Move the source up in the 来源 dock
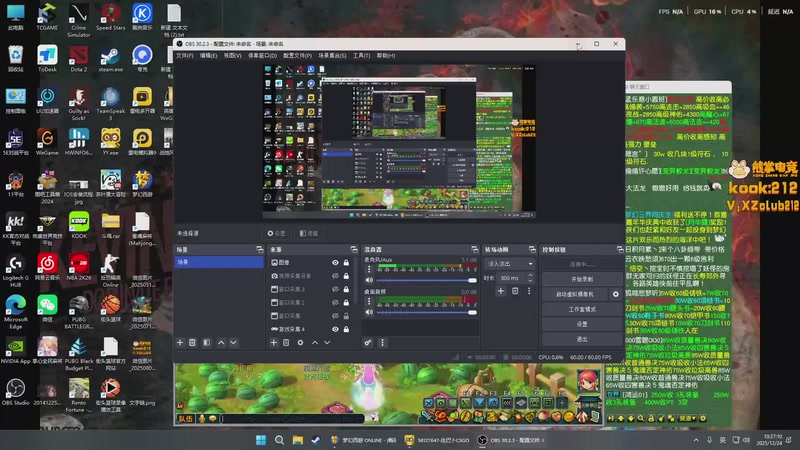This screenshot has height=450, width=800. pos(315,342)
